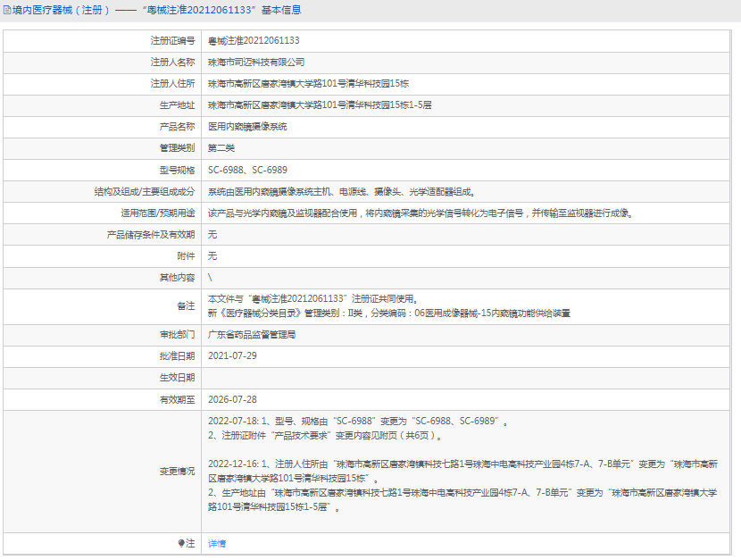Click registrant name 珠海市司迈科技有限公司
The height and width of the screenshot is (560, 741).
pos(256,63)
